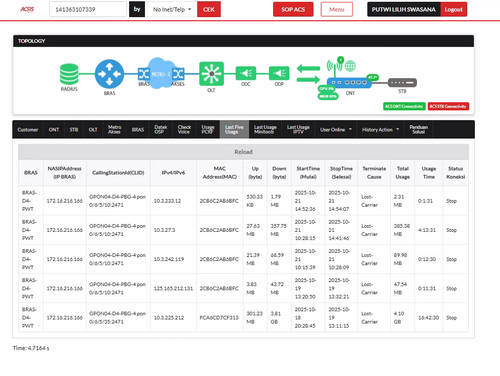This screenshot has height=376, width=500.
Task: Open the Last Usage IPTV tab
Action: click(x=298, y=130)
